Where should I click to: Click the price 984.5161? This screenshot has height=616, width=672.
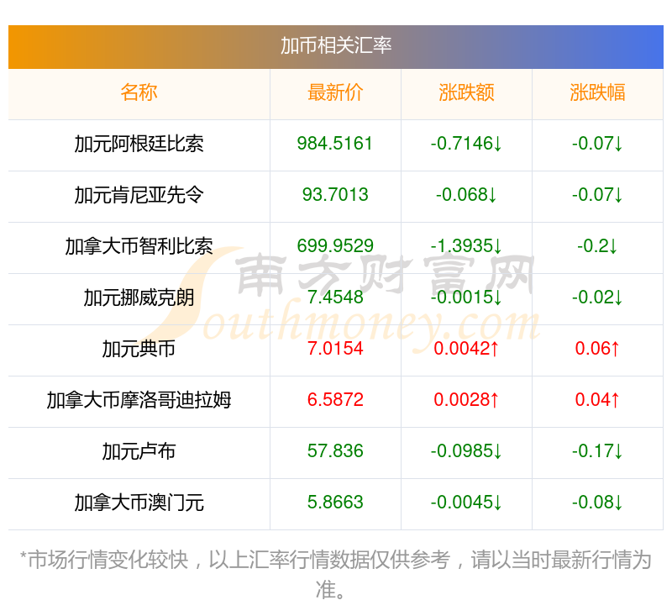pos(335,144)
